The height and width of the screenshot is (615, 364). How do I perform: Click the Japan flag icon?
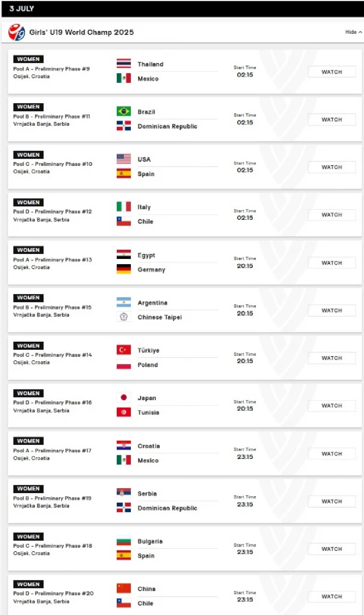click(x=123, y=397)
